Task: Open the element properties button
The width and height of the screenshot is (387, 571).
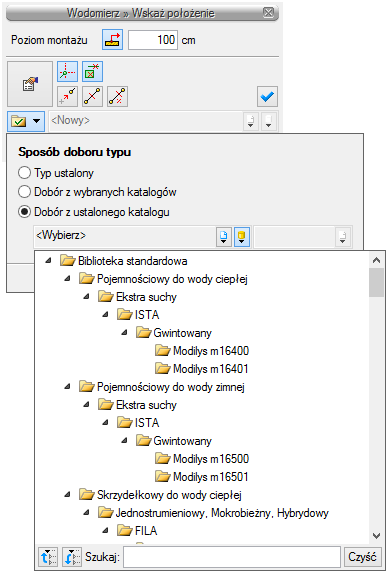Action: [x=30, y=84]
